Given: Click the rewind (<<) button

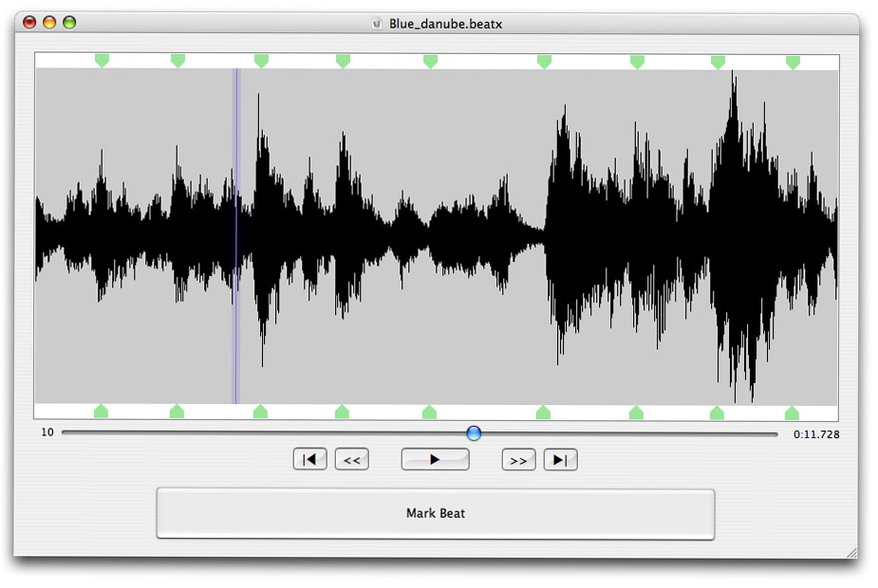Looking at the screenshot, I should click(x=351, y=460).
